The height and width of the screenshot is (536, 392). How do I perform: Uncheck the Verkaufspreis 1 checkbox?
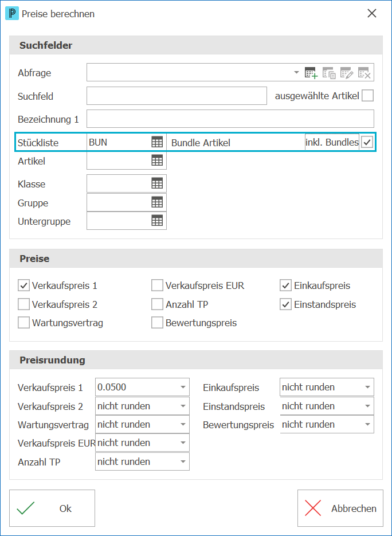[x=23, y=285]
